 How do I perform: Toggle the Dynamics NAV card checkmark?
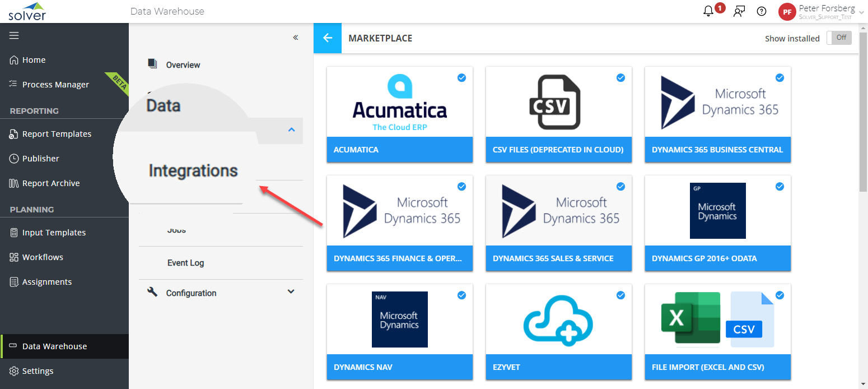click(461, 295)
